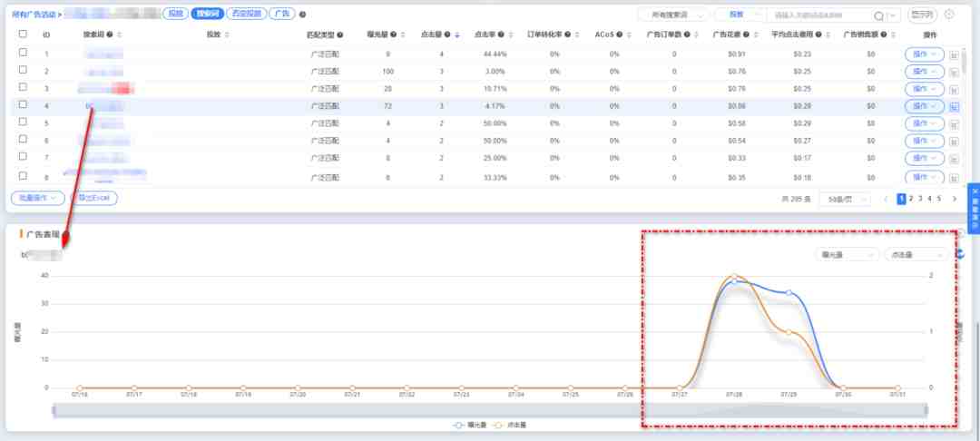This screenshot has width=980, height=441.
Task: Open 所有搜索词 filter dropdown
Action: (x=673, y=15)
